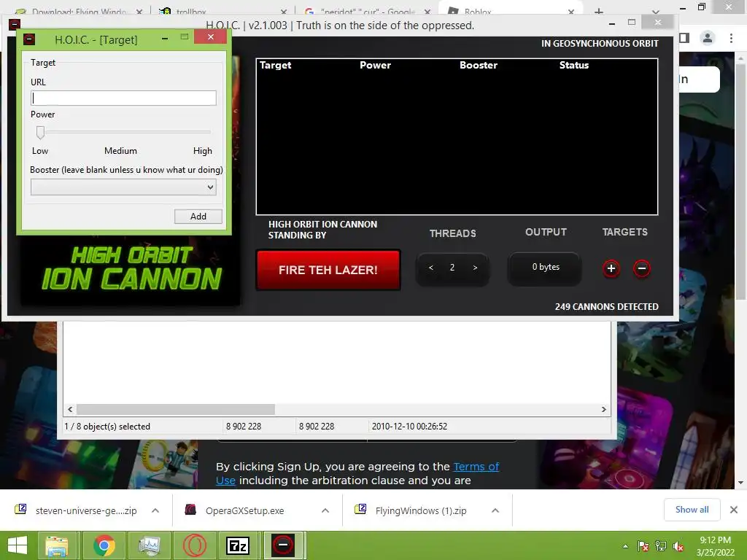
Task: Focus the URL input field
Action: point(123,98)
